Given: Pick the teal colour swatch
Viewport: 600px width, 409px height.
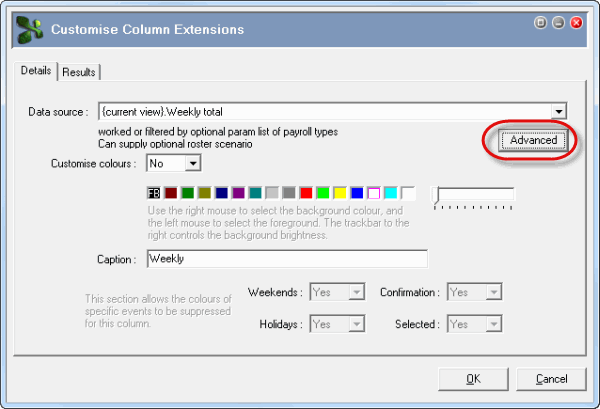Looking at the screenshot, I should 255,193.
